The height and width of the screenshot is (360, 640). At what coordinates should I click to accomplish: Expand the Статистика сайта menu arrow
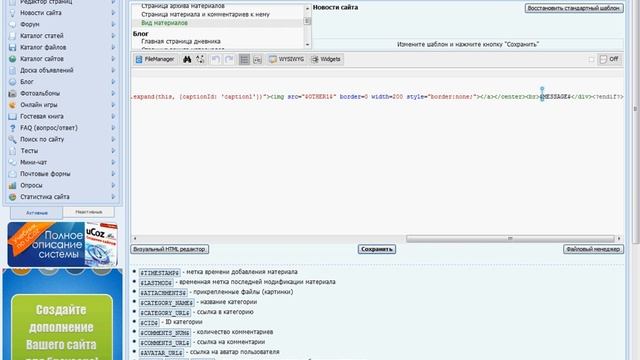(113, 197)
